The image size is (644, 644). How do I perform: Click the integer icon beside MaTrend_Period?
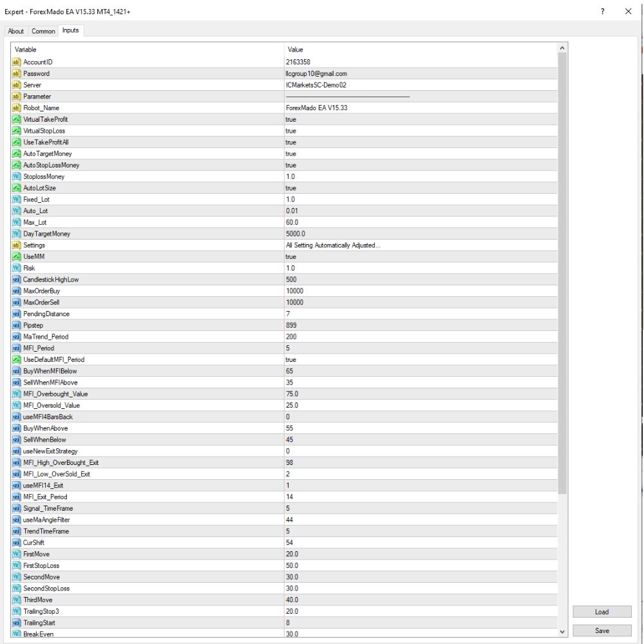(17, 337)
